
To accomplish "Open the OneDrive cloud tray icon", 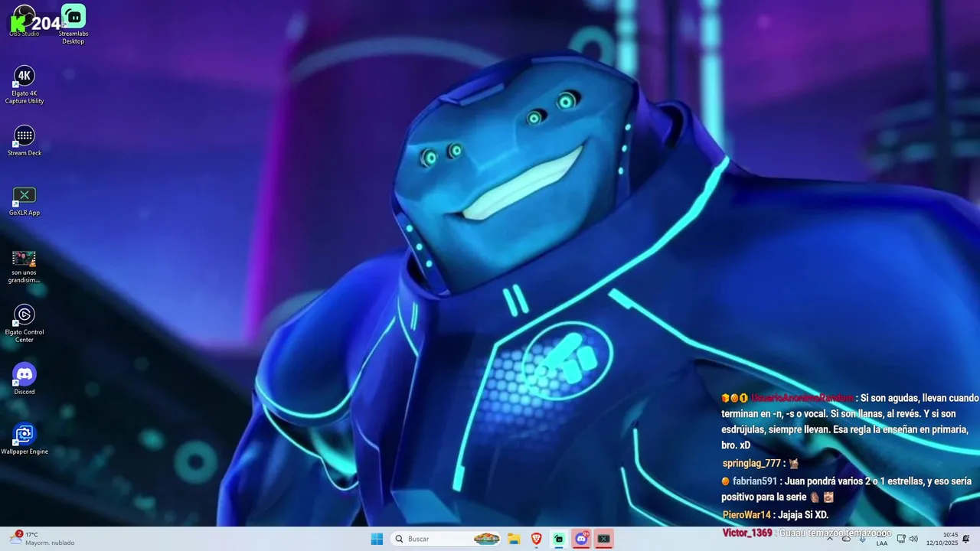I will [x=846, y=539].
